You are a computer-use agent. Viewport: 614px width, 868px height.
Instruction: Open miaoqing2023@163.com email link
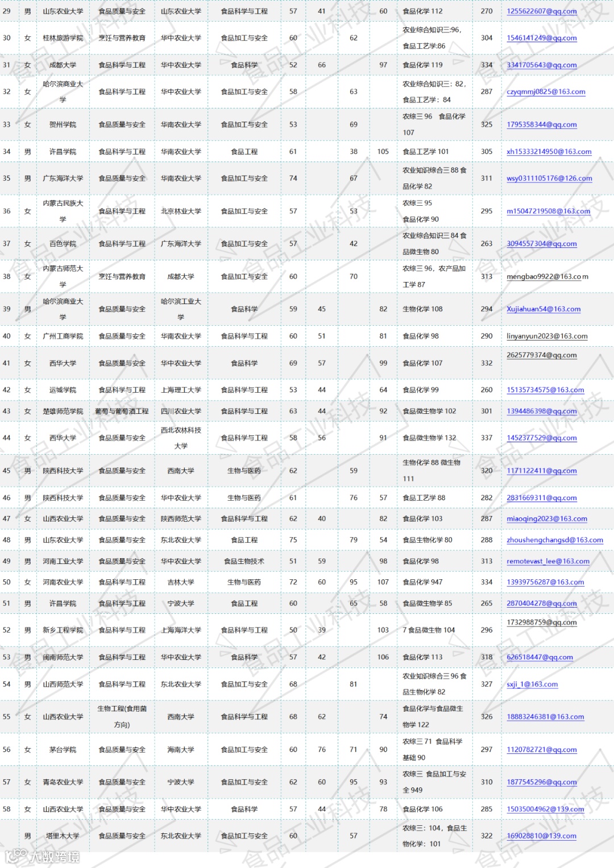coord(547,519)
